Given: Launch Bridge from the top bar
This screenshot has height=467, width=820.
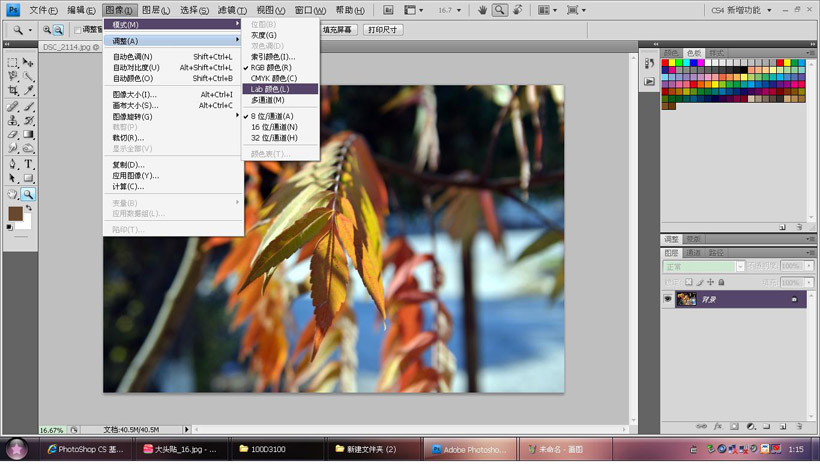Looking at the screenshot, I should [x=388, y=10].
